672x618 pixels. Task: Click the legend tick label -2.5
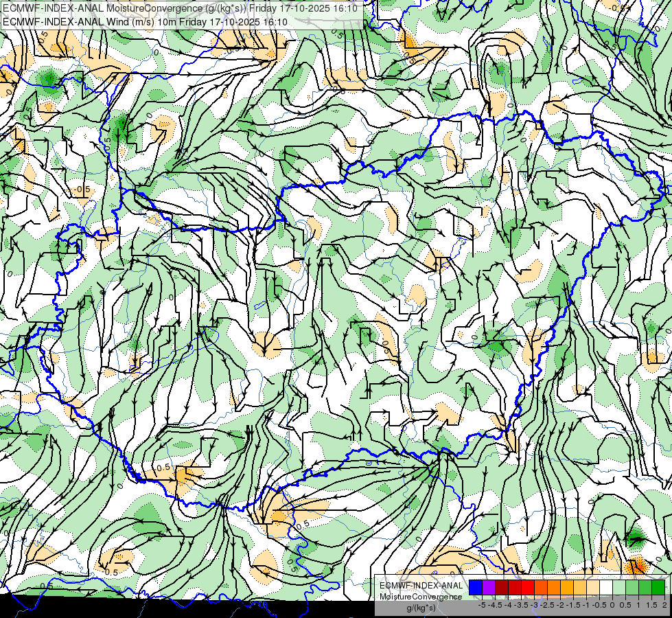coord(546,605)
